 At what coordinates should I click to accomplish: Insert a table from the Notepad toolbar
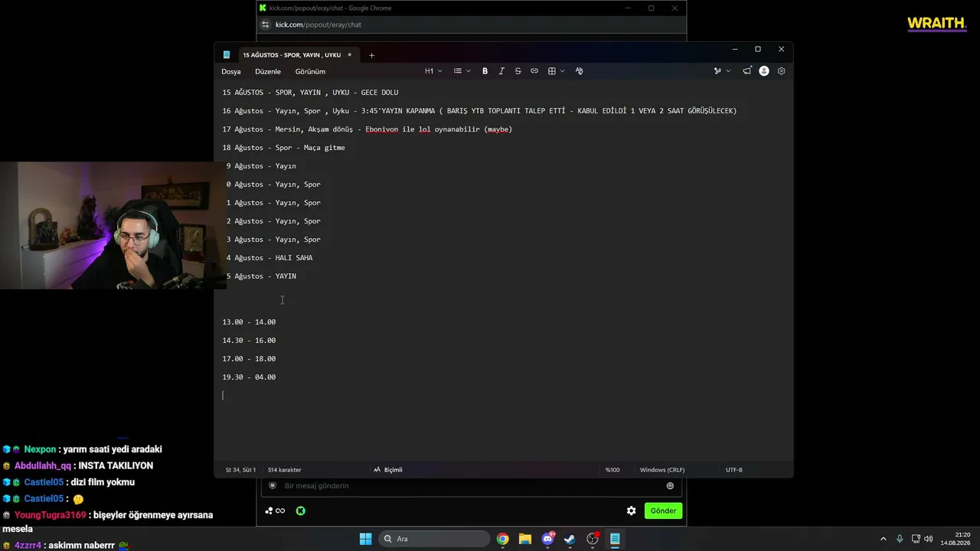[551, 71]
